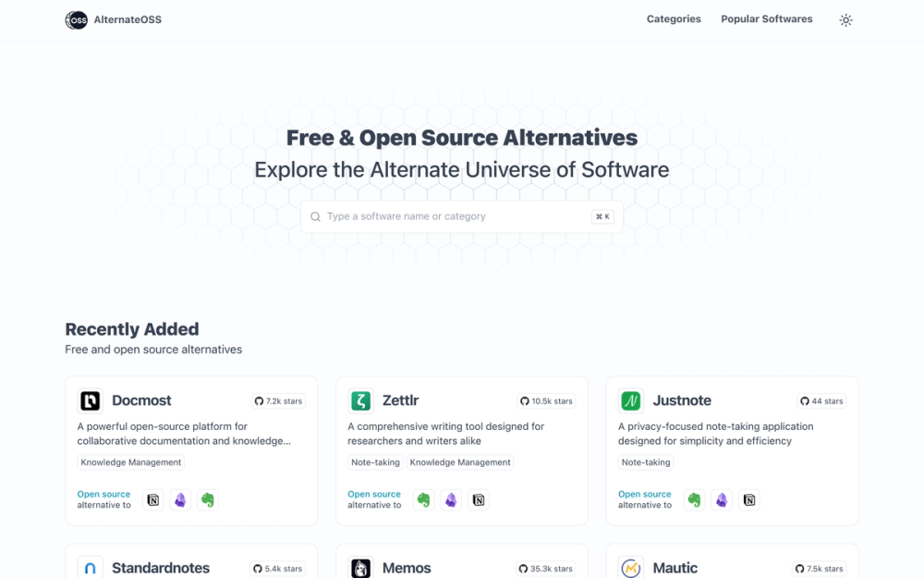The height and width of the screenshot is (578, 924).
Task: Open the Justnote logo icon
Action: [631, 401]
